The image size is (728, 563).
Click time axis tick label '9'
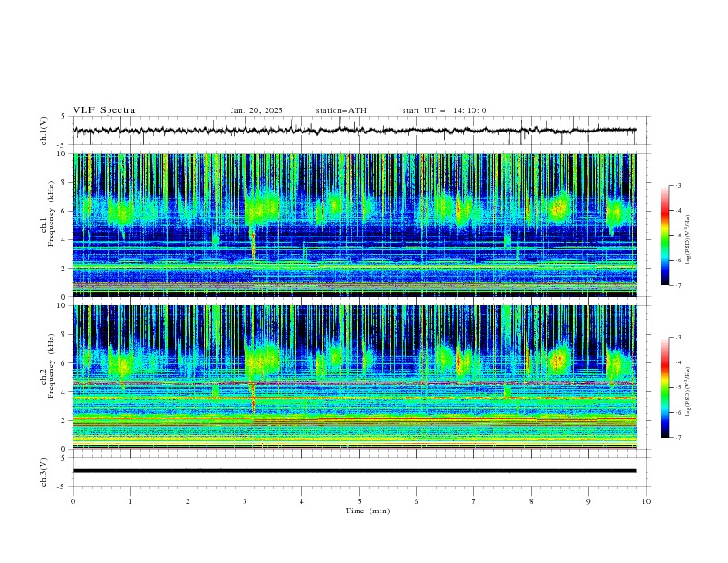pyautogui.click(x=588, y=501)
